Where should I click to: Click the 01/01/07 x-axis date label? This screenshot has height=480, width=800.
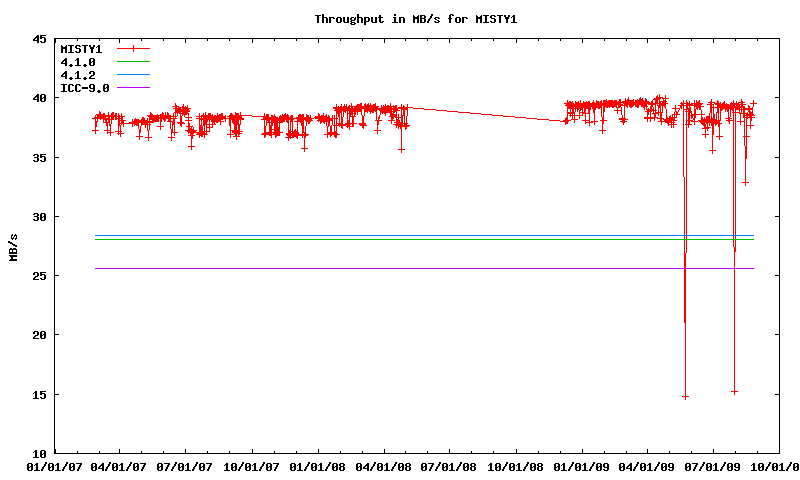click(54, 466)
